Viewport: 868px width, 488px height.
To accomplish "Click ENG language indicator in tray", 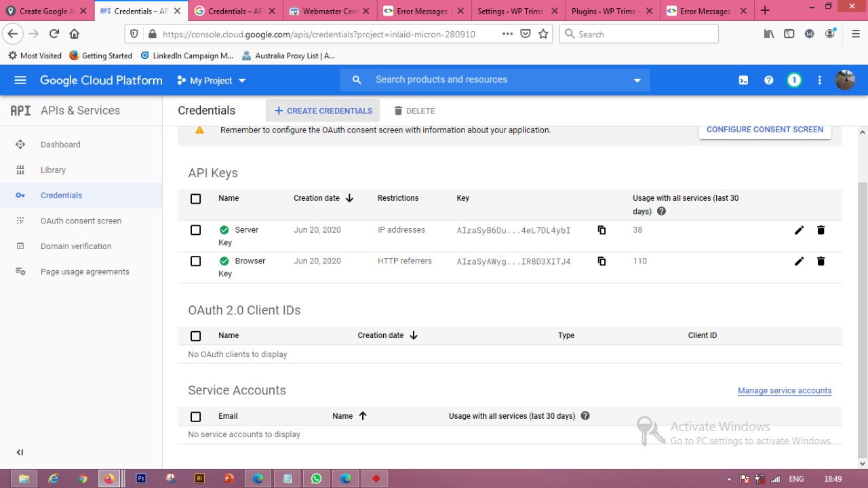I will click(x=796, y=479).
